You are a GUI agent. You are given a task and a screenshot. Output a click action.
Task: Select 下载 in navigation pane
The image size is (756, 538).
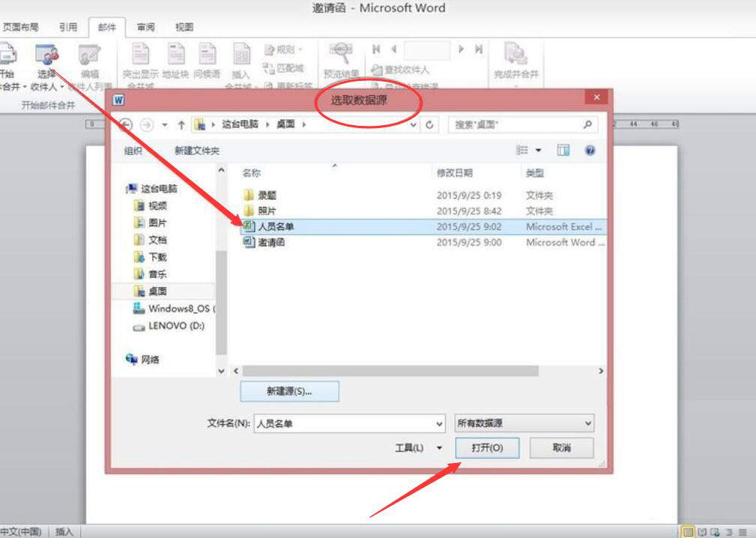pyautogui.click(x=151, y=257)
